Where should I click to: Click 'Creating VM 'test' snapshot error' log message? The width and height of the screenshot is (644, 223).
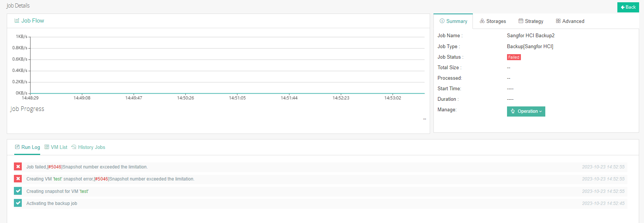110,179
